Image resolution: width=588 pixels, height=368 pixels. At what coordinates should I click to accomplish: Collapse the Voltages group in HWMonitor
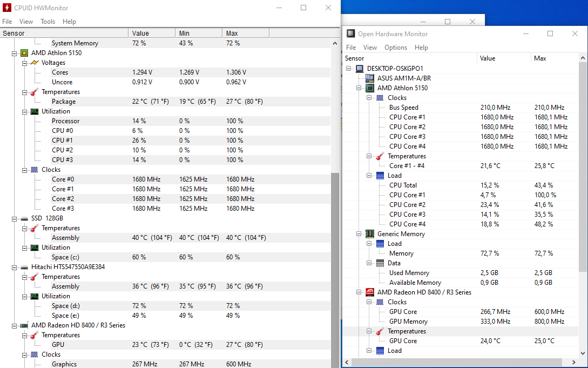pyautogui.click(x=24, y=63)
